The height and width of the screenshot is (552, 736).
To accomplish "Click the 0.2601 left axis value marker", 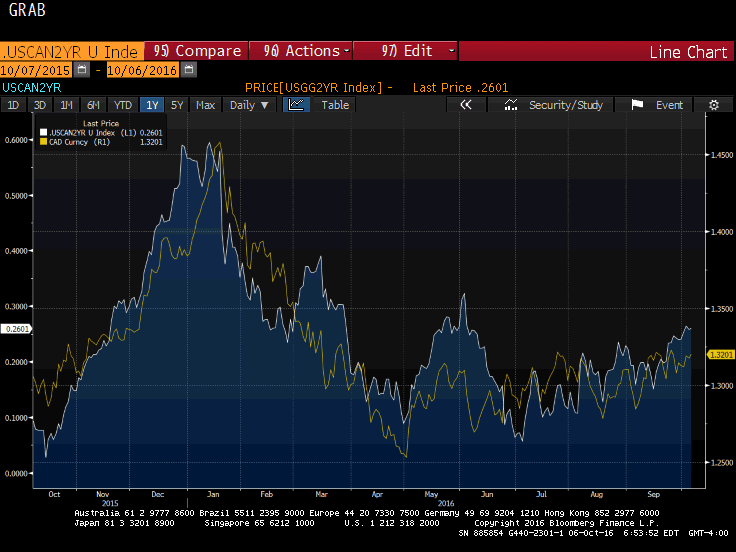I will click(x=17, y=329).
